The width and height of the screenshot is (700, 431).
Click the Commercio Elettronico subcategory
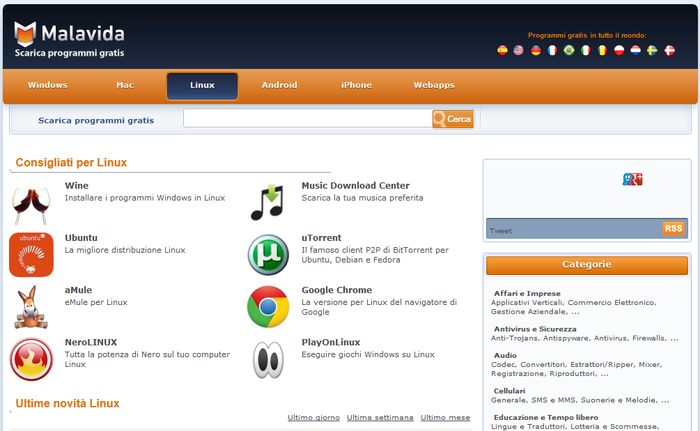click(x=611, y=302)
